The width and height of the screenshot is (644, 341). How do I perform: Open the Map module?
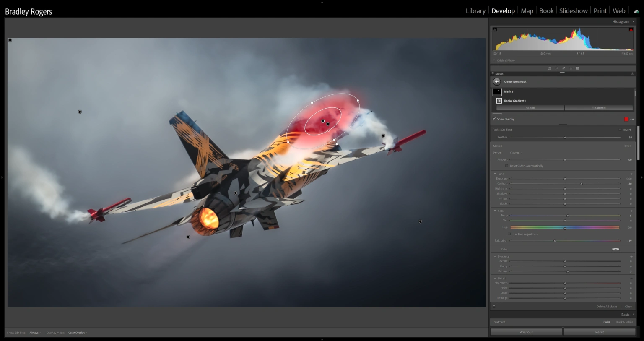tap(527, 11)
